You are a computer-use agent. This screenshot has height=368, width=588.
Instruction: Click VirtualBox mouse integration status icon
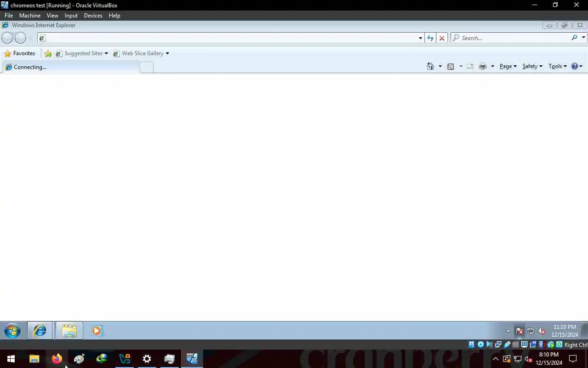click(x=550, y=345)
